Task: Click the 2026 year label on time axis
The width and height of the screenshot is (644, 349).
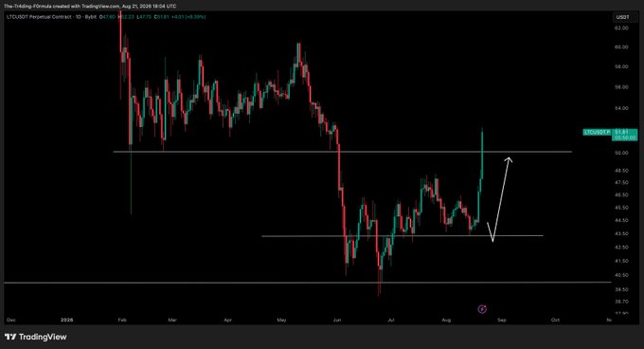Action: [66, 320]
